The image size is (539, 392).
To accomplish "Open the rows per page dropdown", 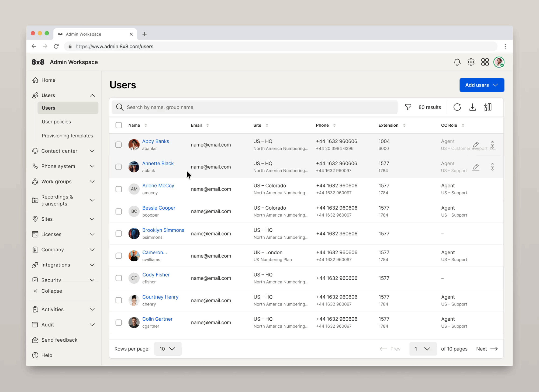I will pyautogui.click(x=168, y=349).
